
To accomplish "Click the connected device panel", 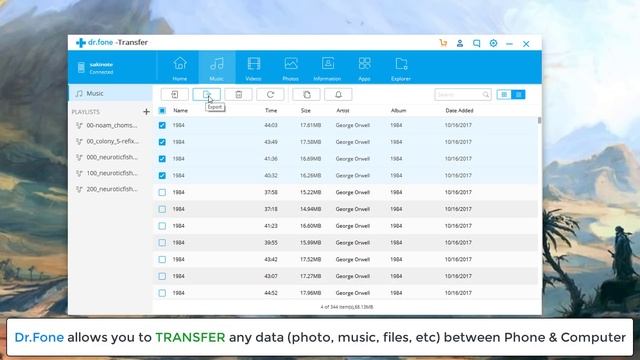I will [112, 68].
